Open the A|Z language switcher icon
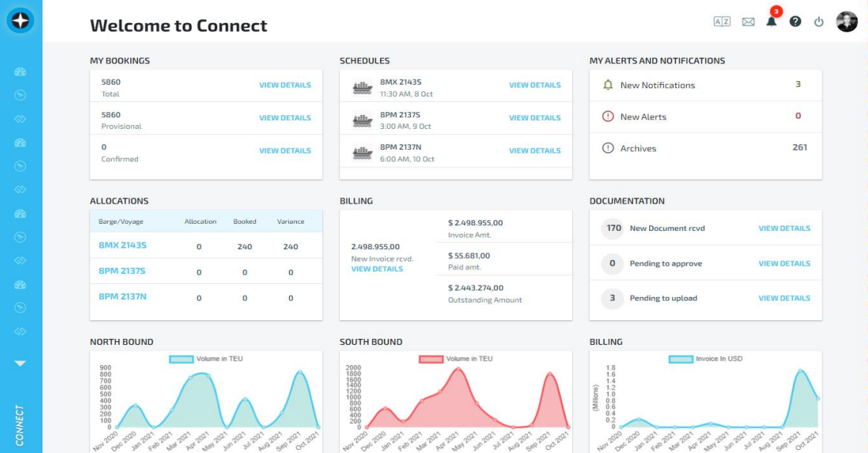Viewport: 868px width, 453px height. 722,22
